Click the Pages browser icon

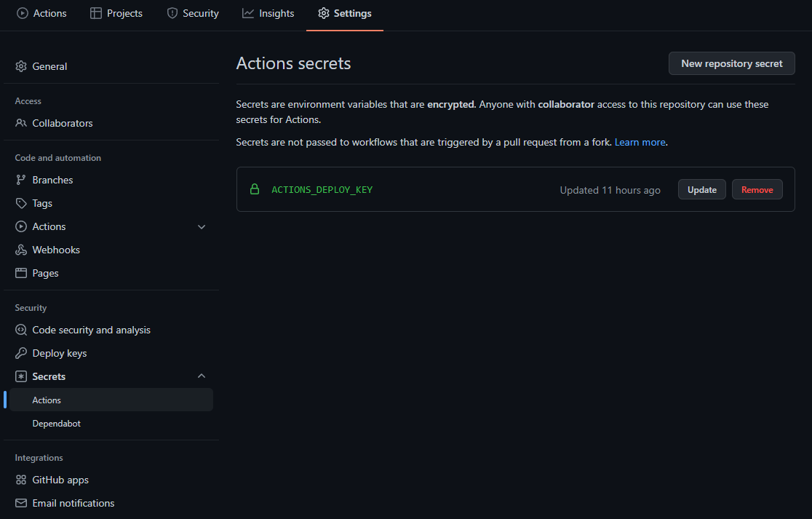click(x=21, y=273)
